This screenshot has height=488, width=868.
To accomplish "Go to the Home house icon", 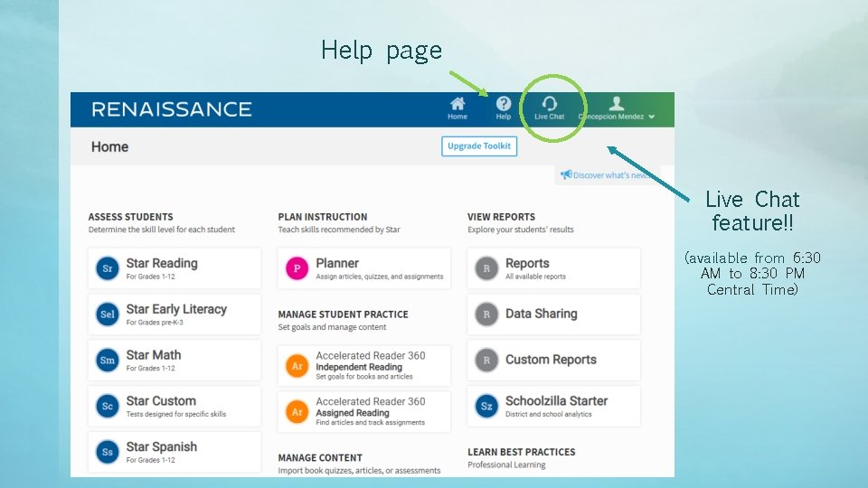I will coord(458,103).
